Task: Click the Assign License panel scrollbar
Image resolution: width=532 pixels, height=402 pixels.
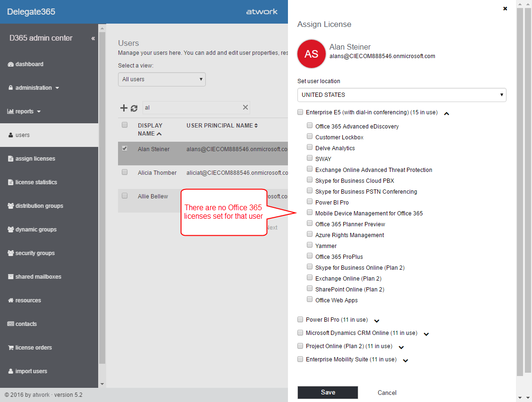Action: pos(520,192)
